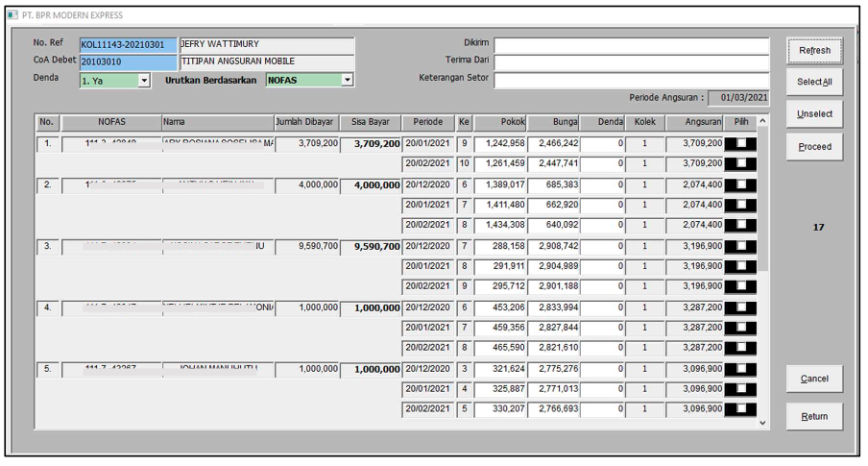Select Pilih checkbox for row 5 period 20/02/2021
This screenshot has height=466, width=868.
739,409
